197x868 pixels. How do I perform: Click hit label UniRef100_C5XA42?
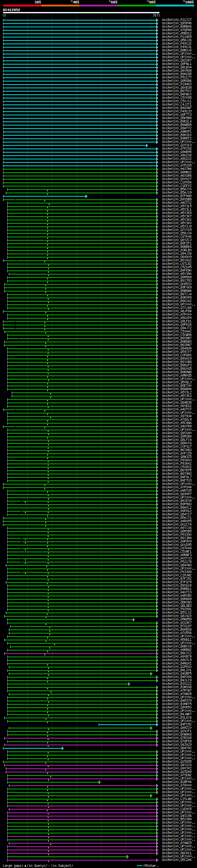177,332
